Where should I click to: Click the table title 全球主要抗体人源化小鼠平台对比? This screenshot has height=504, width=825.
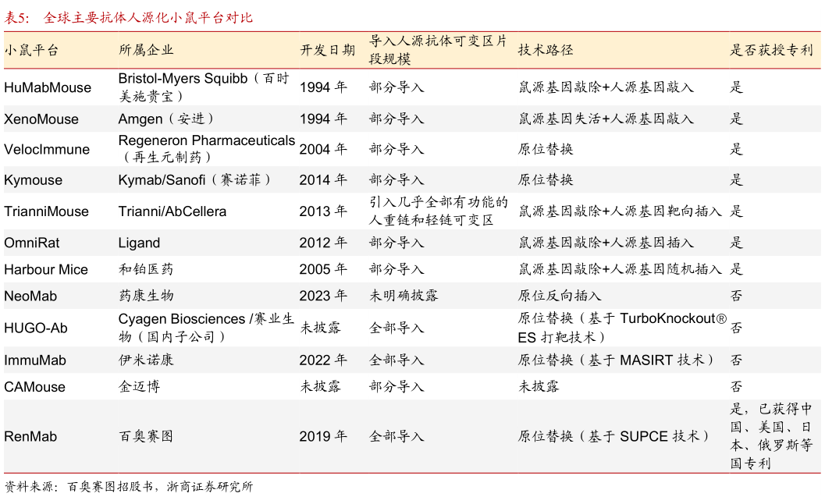(x=148, y=18)
